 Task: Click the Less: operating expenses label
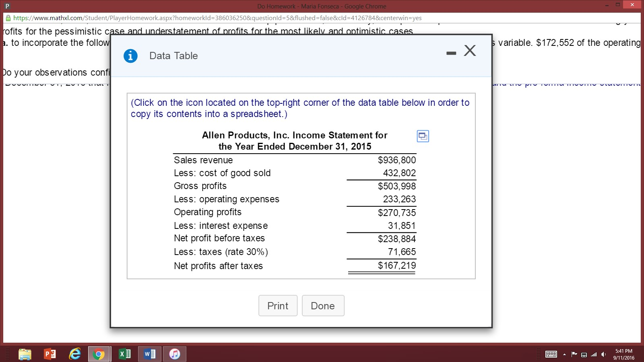tap(227, 199)
